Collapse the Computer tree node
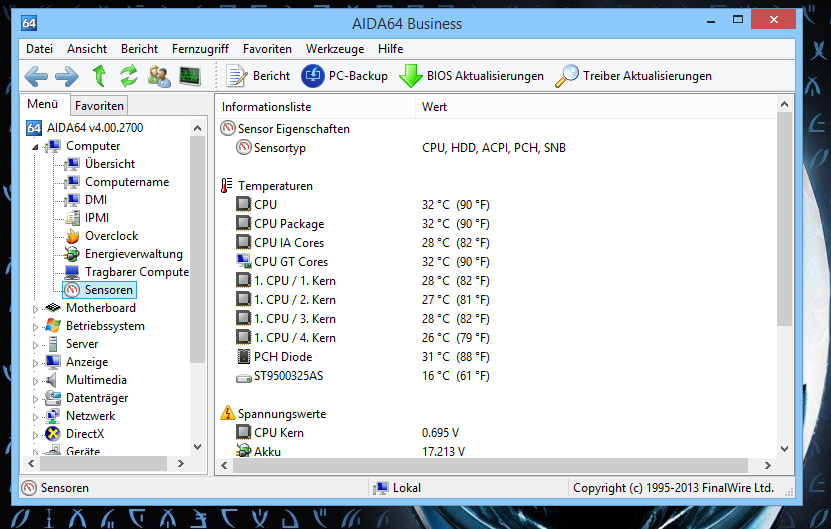 (x=36, y=147)
